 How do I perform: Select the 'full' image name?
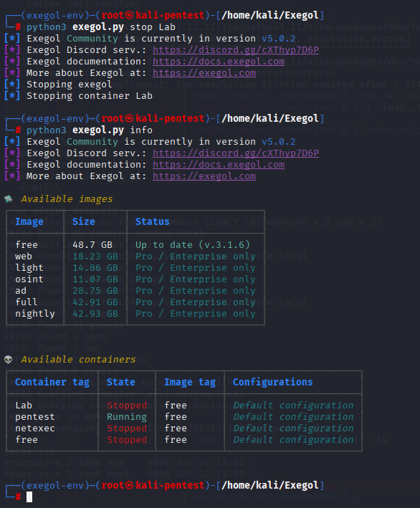(27, 302)
